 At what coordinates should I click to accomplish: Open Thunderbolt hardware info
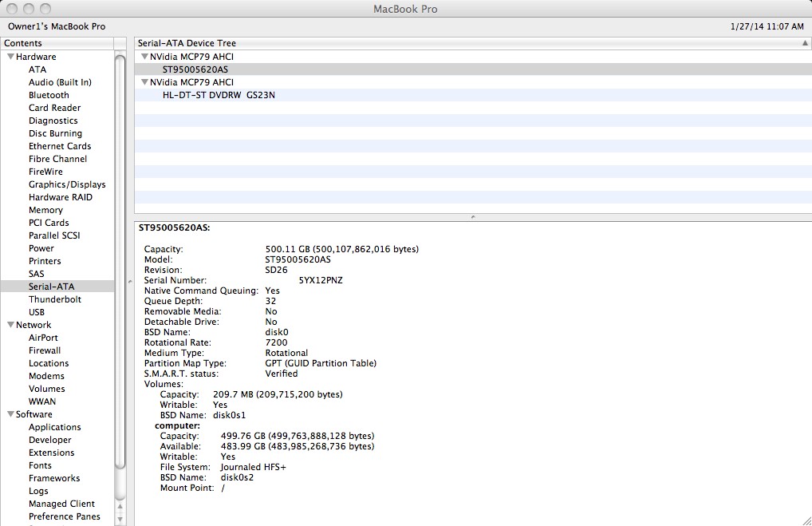(x=55, y=299)
